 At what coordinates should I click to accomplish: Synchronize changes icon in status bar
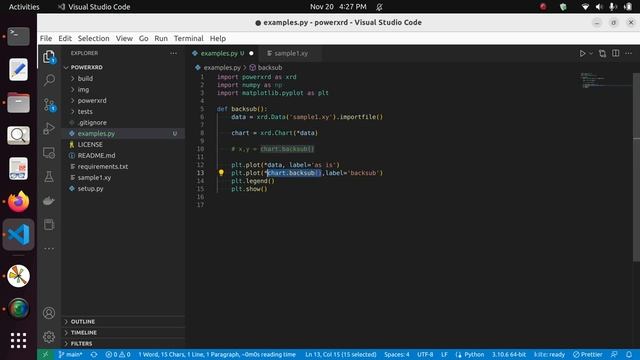pos(94,354)
